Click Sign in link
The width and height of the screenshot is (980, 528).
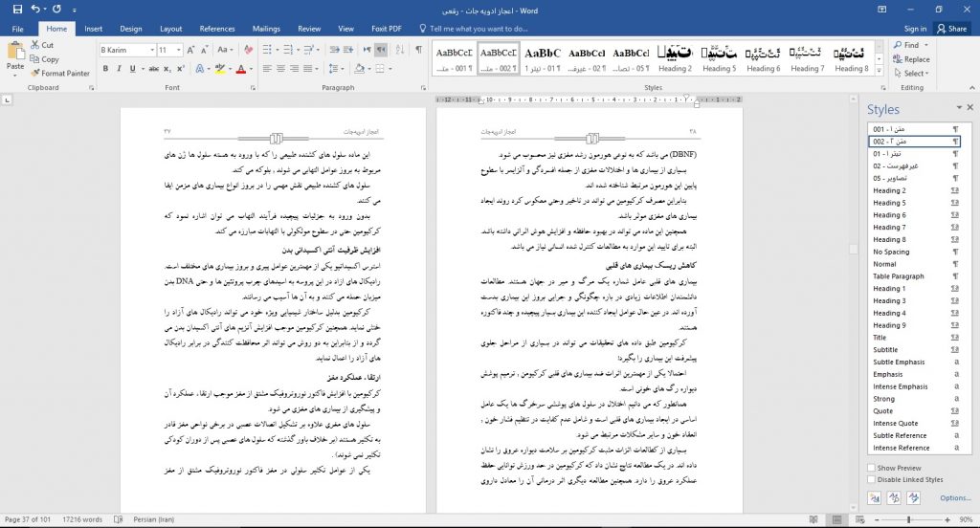point(915,29)
